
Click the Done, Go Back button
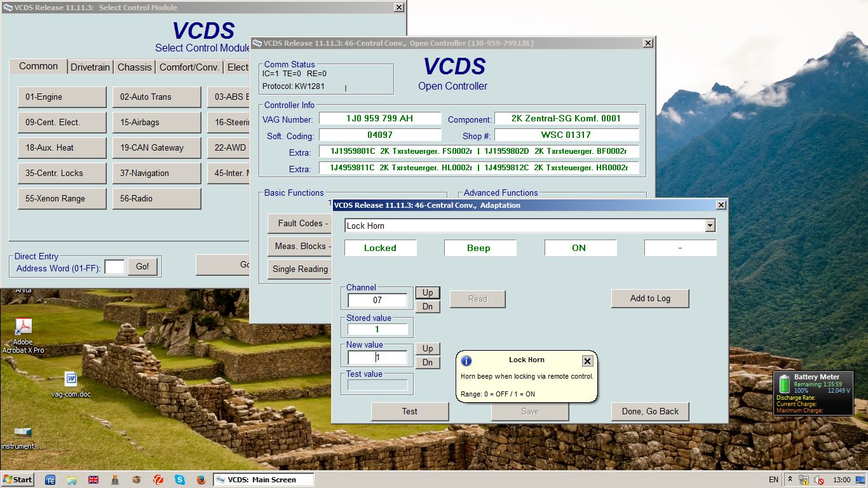(650, 411)
